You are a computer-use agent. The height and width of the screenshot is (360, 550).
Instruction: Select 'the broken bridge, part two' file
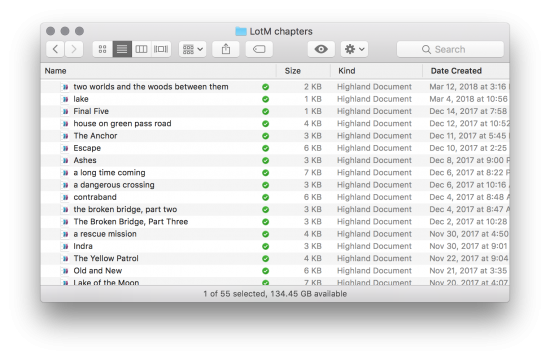coord(275,209)
